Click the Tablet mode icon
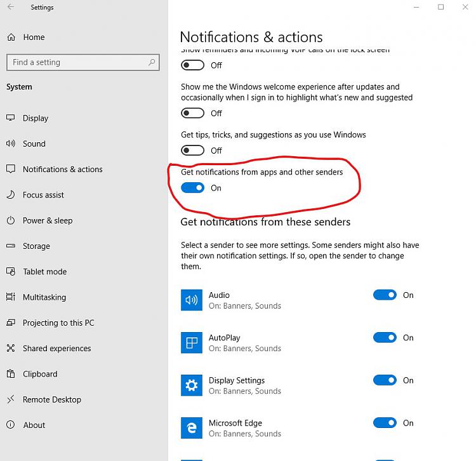Image resolution: width=476 pixels, height=461 pixels. point(11,271)
